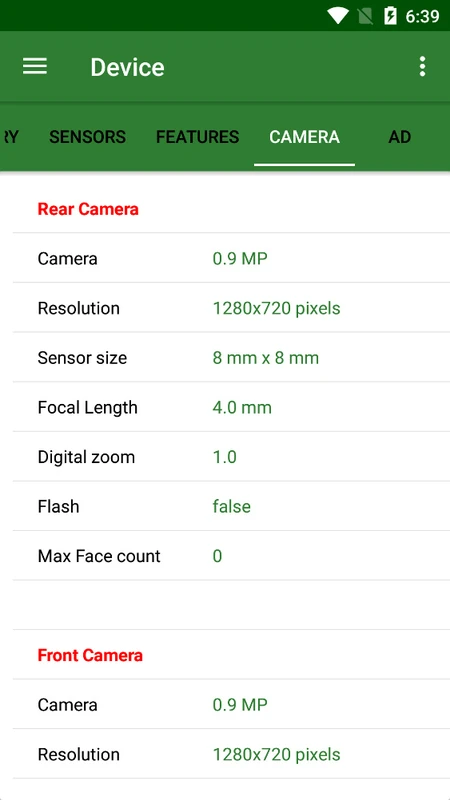Open the partially visible AD tab
450x800 pixels.
[x=399, y=137]
